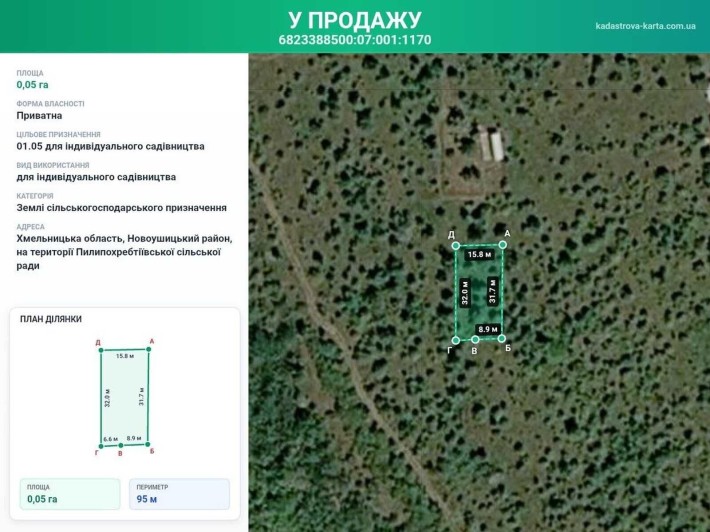Click the '31.7 м' side label on map
Screen dimensions: 710x532
[x=492, y=291]
